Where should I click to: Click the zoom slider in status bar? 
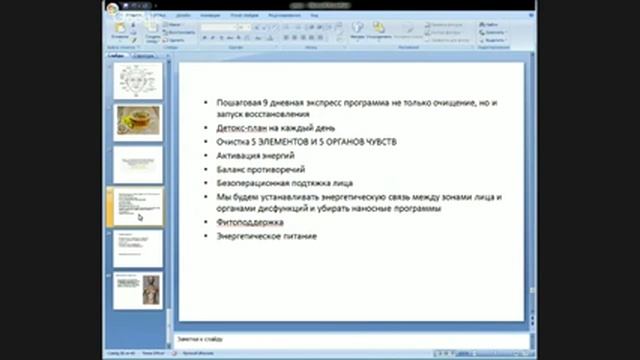494,353
